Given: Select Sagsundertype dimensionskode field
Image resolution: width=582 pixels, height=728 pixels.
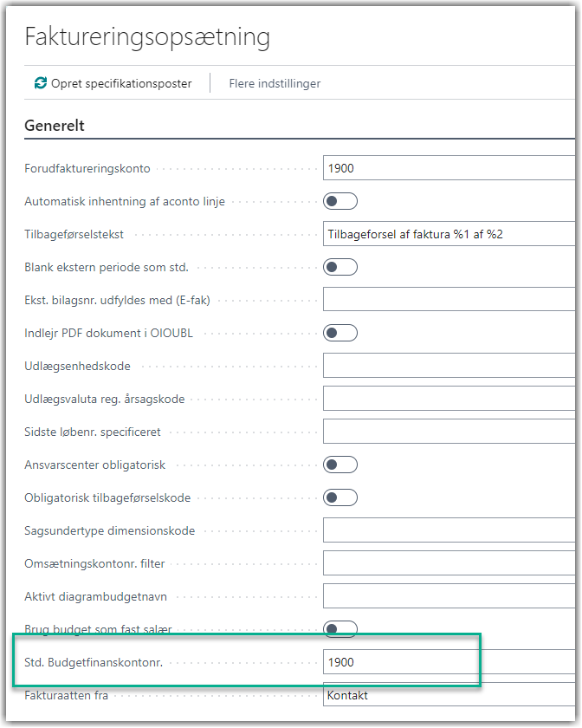Looking at the screenshot, I should point(449,530).
